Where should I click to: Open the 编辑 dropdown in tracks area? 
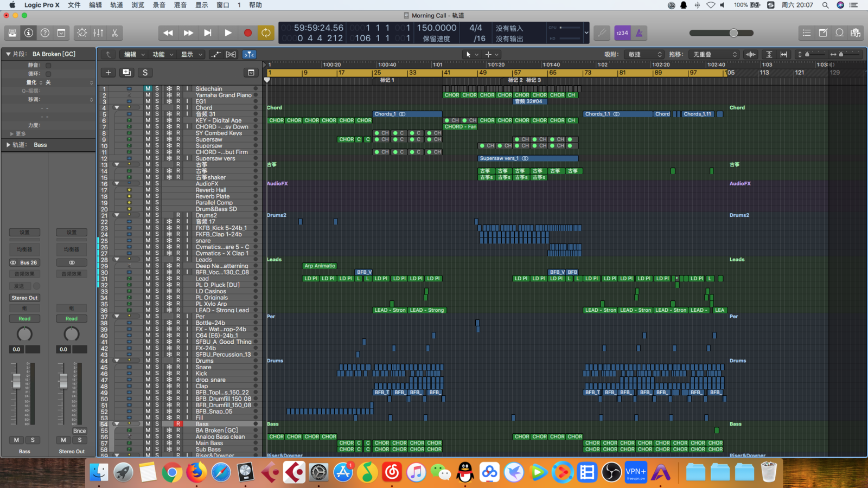click(135, 54)
